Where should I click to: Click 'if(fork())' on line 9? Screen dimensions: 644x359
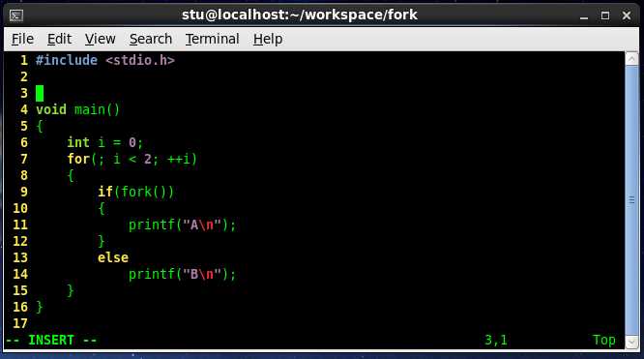(136, 192)
